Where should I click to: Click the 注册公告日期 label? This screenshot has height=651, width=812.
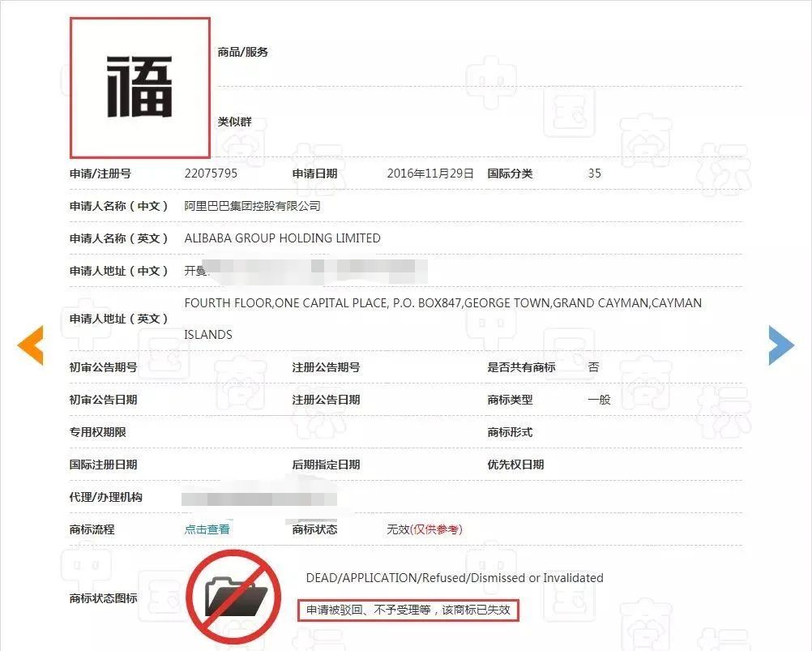pos(326,400)
